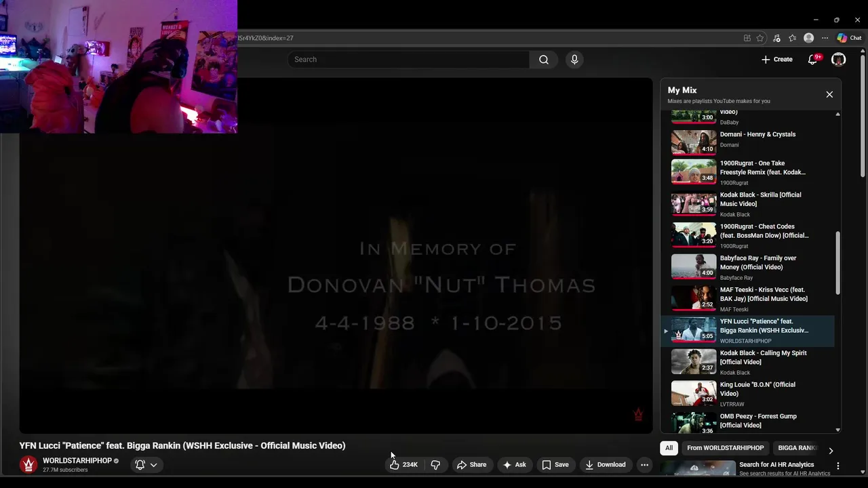Screen dimensions: 868x488
Task: Play 1900Rugrat One Take Freestyle Remix
Action: [748, 172]
